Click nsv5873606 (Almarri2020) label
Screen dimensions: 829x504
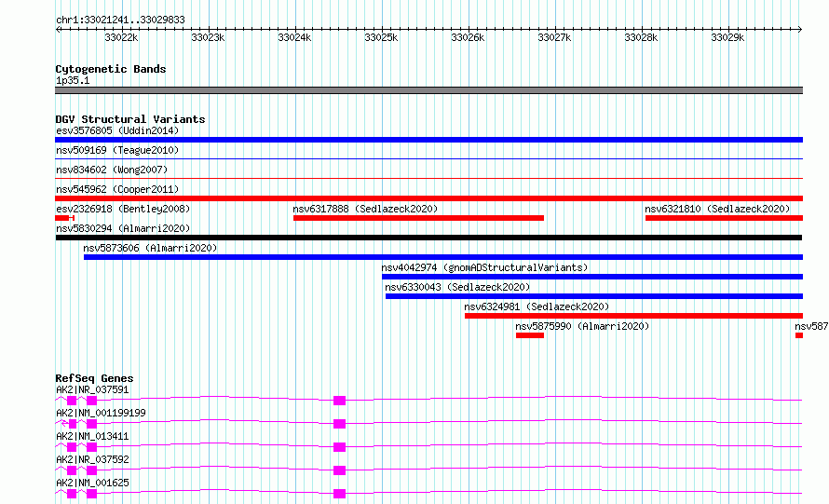click(150, 248)
